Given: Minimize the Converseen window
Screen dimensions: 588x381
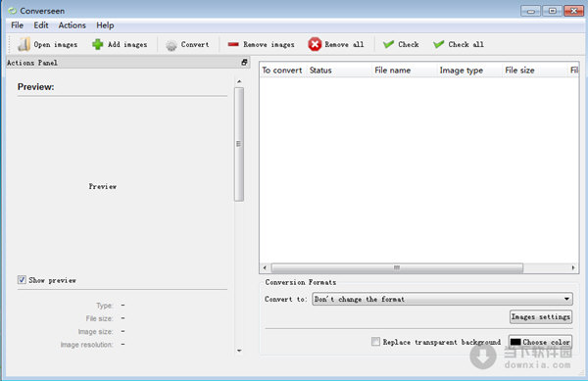Looking at the screenshot, I should (530, 11).
